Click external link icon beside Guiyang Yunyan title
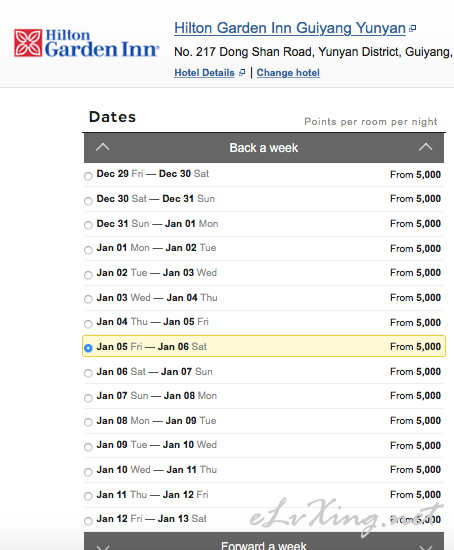The image size is (454, 550). point(413,28)
